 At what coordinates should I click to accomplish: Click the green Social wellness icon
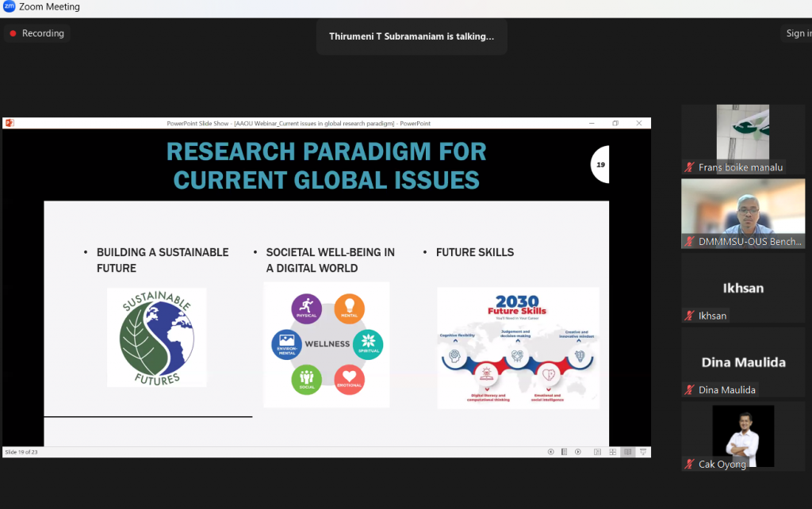pyautogui.click(x=307, y=380)
